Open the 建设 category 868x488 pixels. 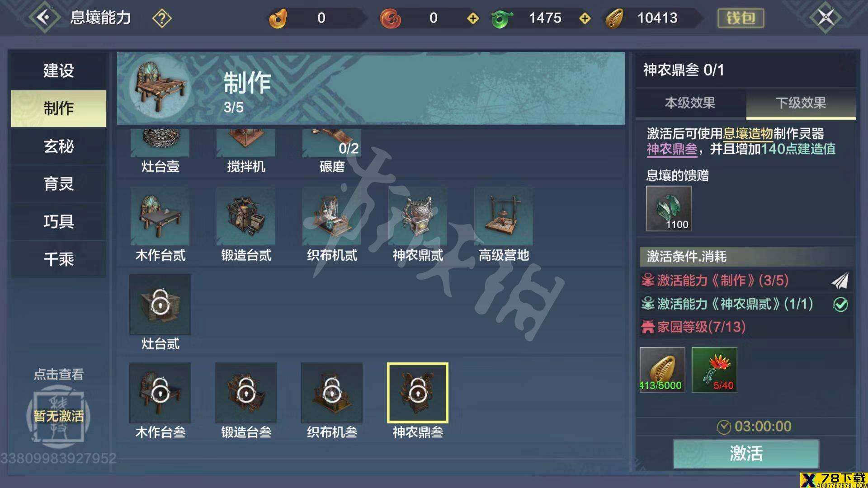[x=59, y=71]
